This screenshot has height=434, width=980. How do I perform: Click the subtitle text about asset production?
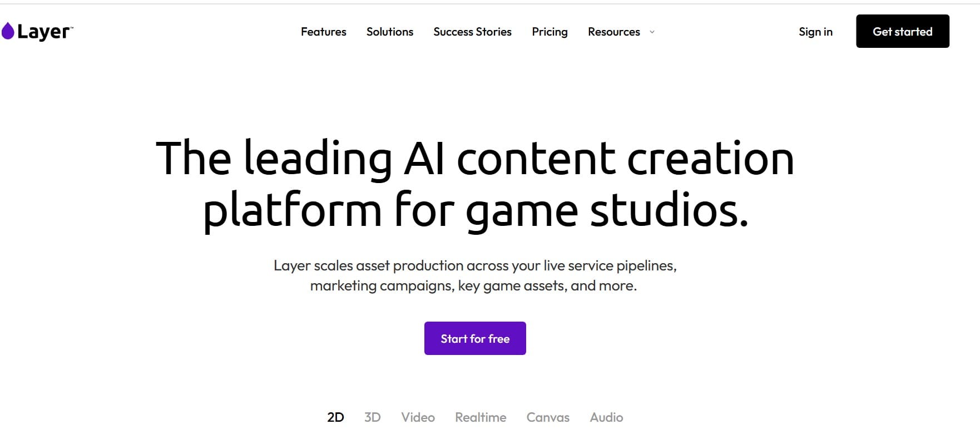476,275
